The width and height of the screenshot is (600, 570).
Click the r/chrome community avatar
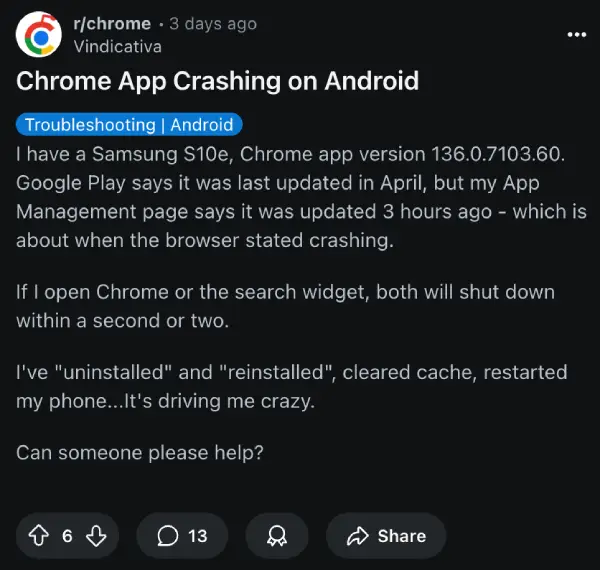pyautogui.click(x=39, y=34)
